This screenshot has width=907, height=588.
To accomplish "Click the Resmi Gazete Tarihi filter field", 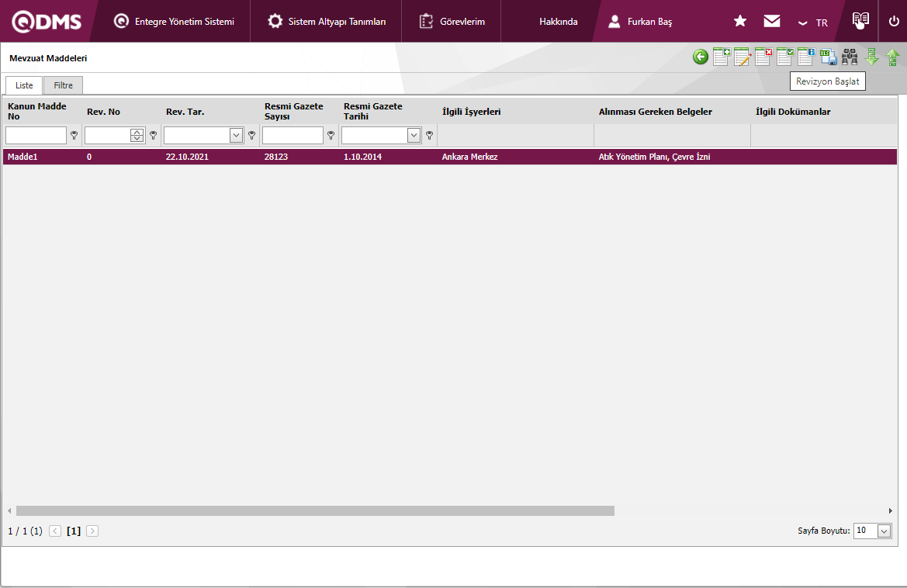I will (x=374, y=135).
